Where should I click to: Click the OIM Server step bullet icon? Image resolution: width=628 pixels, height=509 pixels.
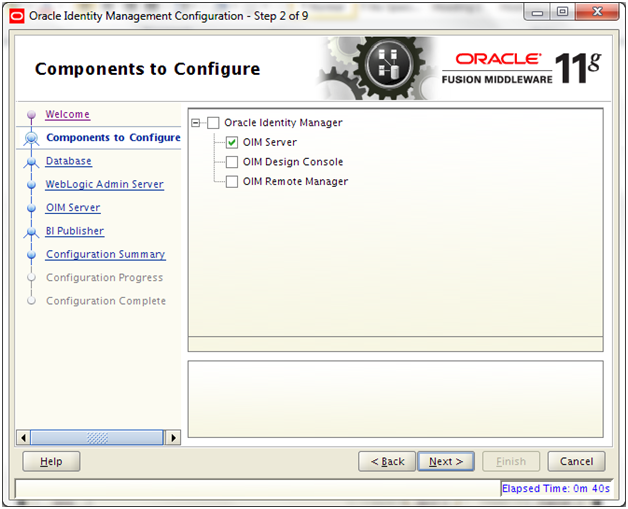pos(32,208)
